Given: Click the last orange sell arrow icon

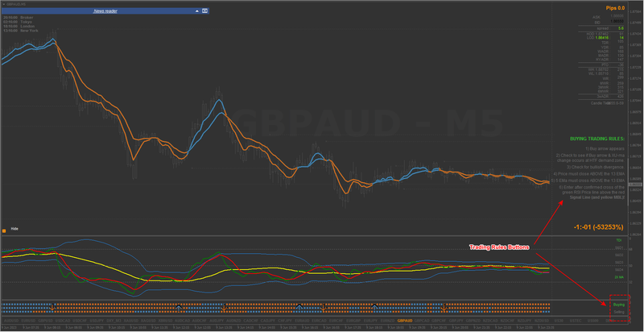Looking at the screenshot, I should [x=444, y=307].
